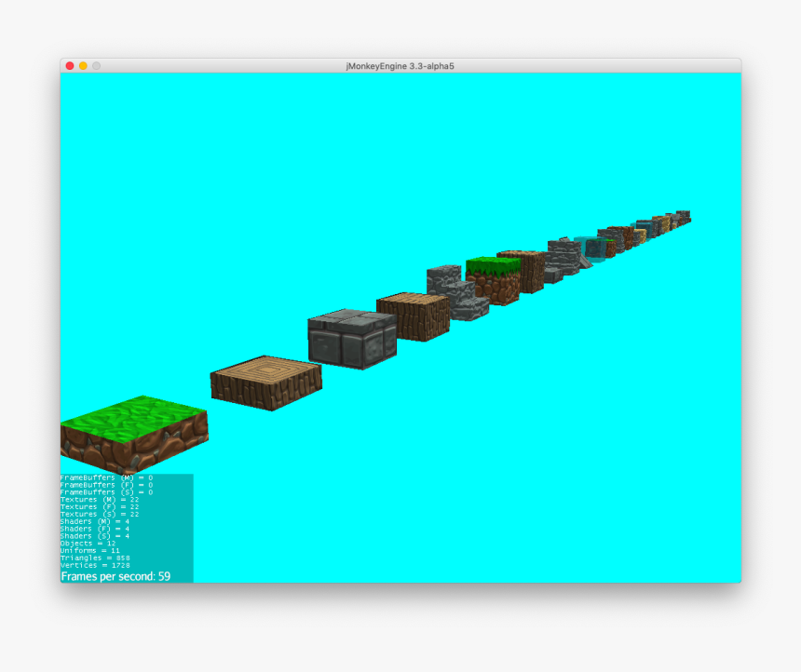The image size is (801, 672).
Task: Select the flat grass slab in the foreground
Action: pyautogui.click(x=134, y=434)
